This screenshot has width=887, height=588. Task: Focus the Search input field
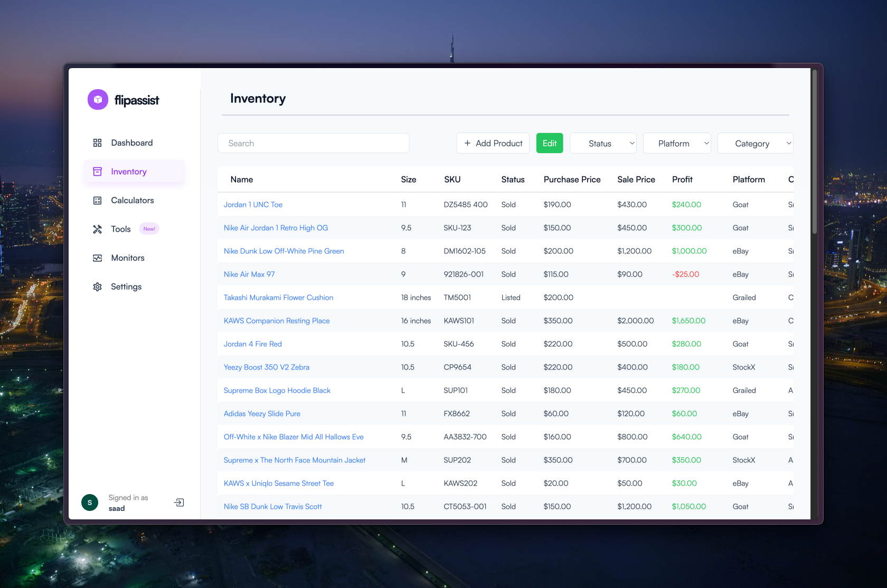[313, 143]
